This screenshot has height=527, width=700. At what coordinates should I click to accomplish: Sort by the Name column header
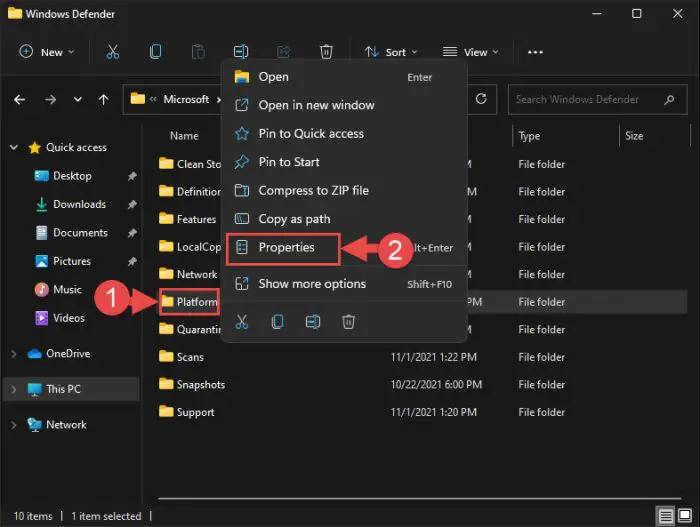pyautogui.click(x=184, y=136)
